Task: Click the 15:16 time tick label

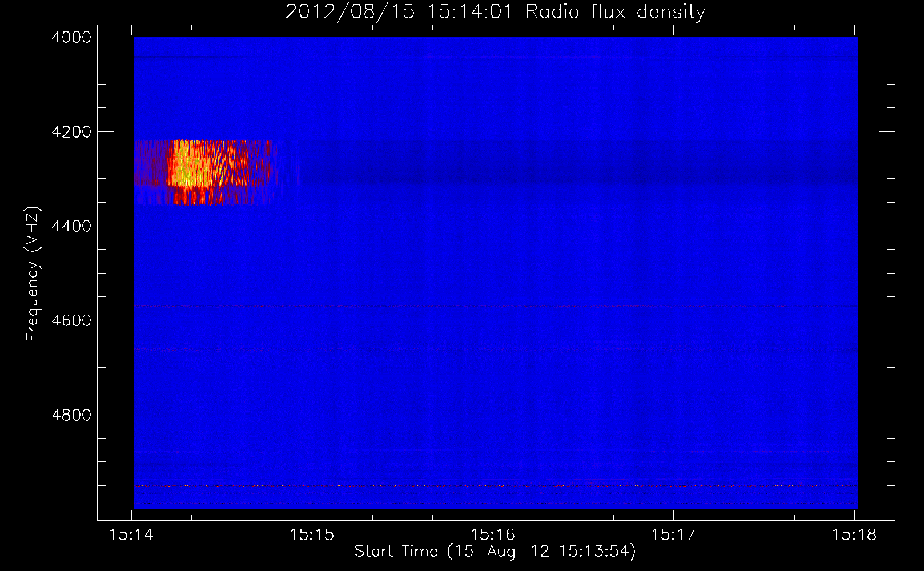Action: [x=493, y=535]
